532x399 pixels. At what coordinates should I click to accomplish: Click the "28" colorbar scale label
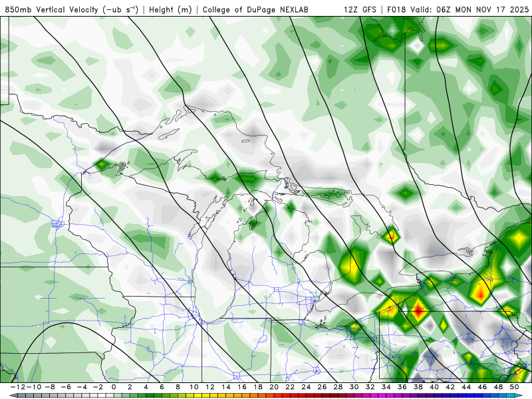[x=338, y=387]
